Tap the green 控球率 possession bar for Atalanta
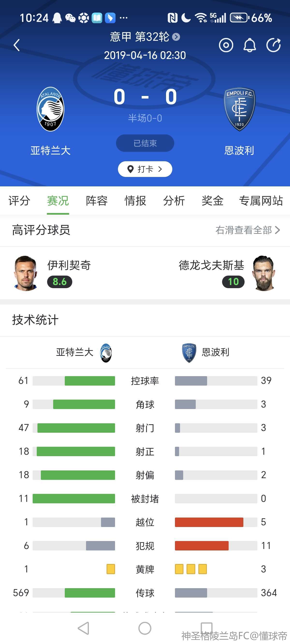Viewport: 290px width, 644px height. click(x=90, y=381)
